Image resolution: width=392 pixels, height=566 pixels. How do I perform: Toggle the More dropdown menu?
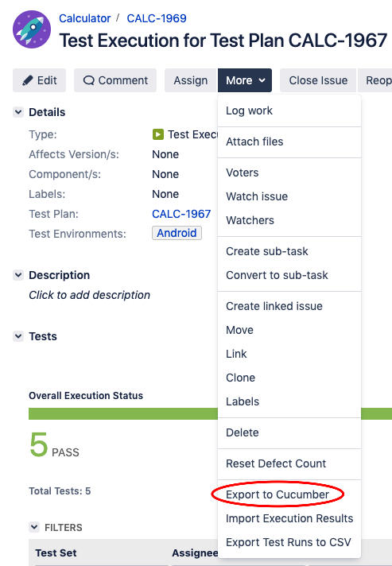coord(245,80)
